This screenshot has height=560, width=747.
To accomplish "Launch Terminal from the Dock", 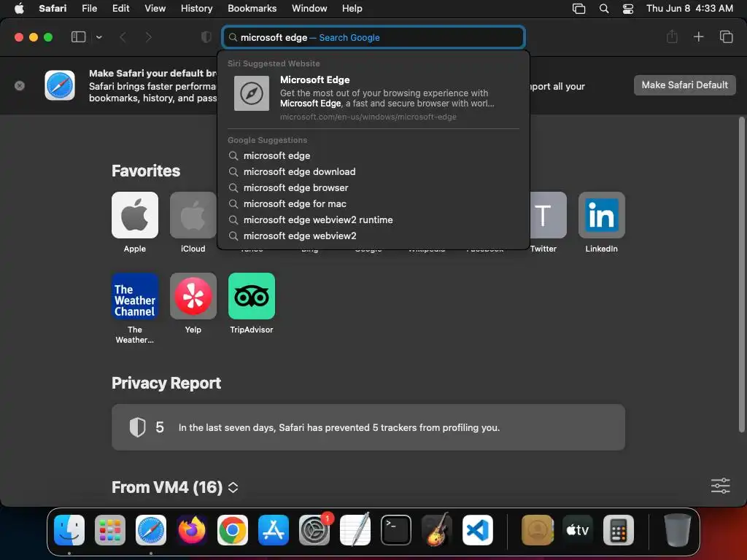I will pyautogui.click(x=396, y=530).
